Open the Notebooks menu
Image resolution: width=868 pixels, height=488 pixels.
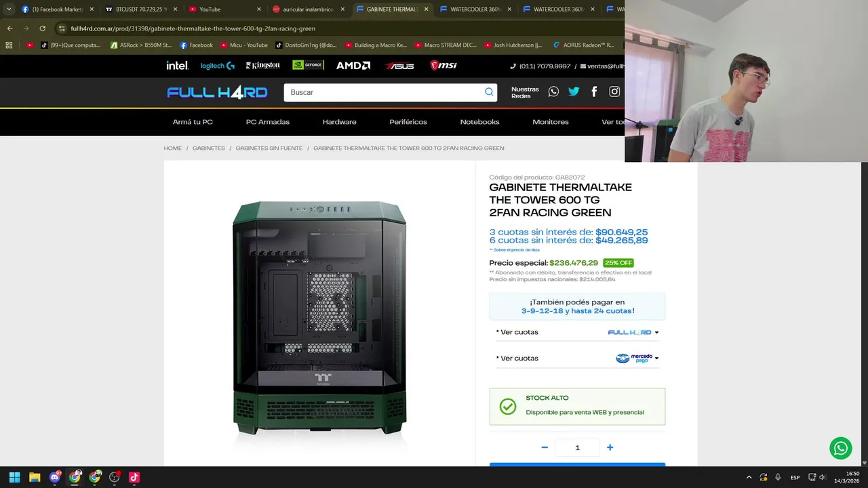(x=479, y=122)
